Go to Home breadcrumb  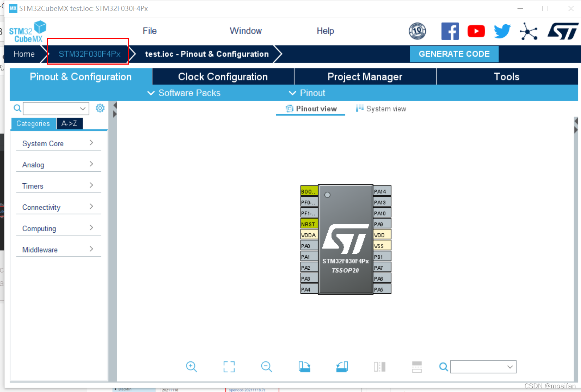tap(24, 54)
